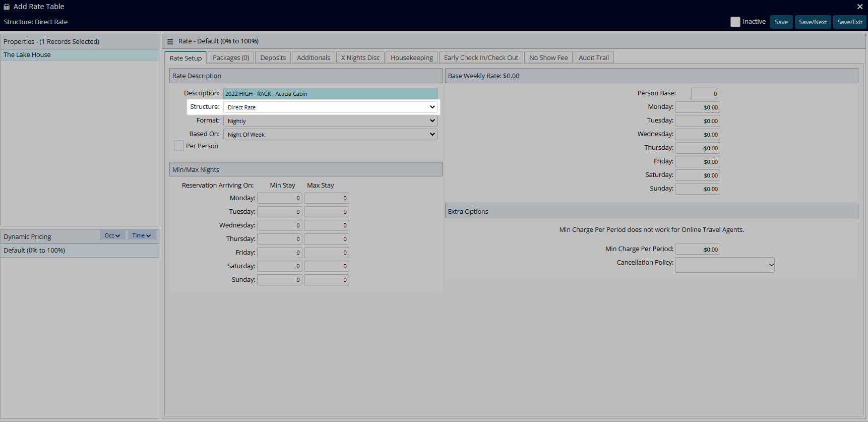The height and width of the screenshot is (422, 868).
Task: Open the hamburger menu beside Rate - Default
Action: tap(170, 42)
